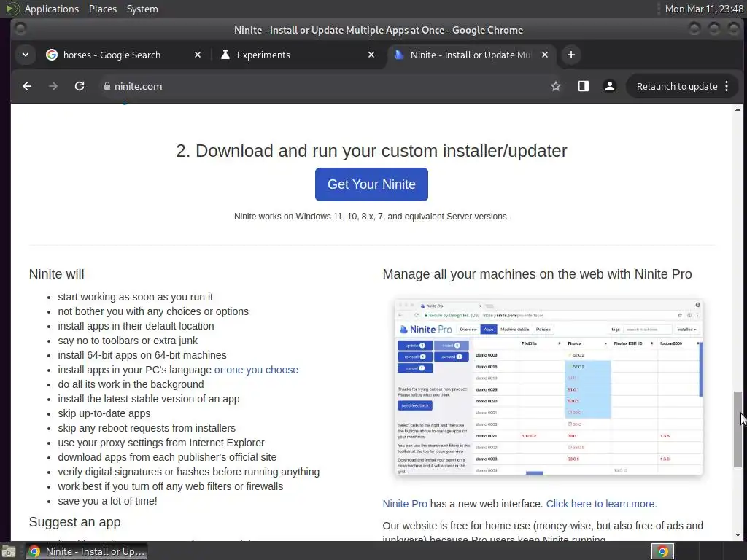Screen dimensions: 747x560
Task: Click "say no to toolbars or extra junk"
Action: (128, 341)
